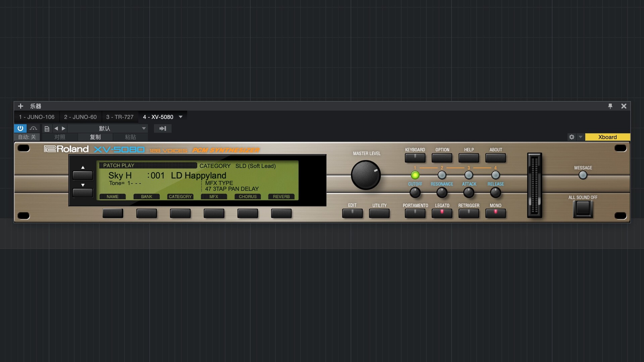The width and height of the screenshot is (644, 362).
Task: Open the HELP button
Action: (x=469, y=158)
